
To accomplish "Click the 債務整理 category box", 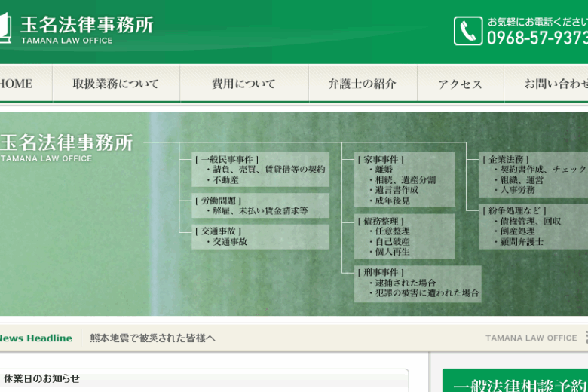I will [405, 236].
